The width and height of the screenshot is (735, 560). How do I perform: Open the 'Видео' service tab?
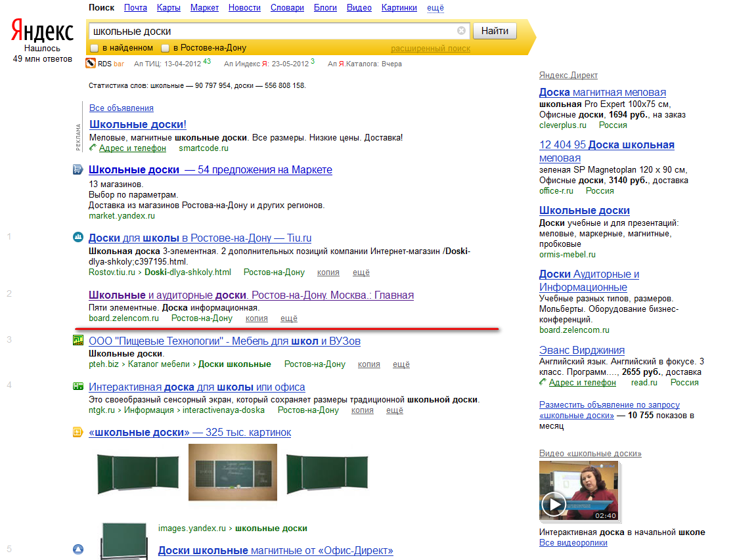pyautogui.click(x=359, y=7)
